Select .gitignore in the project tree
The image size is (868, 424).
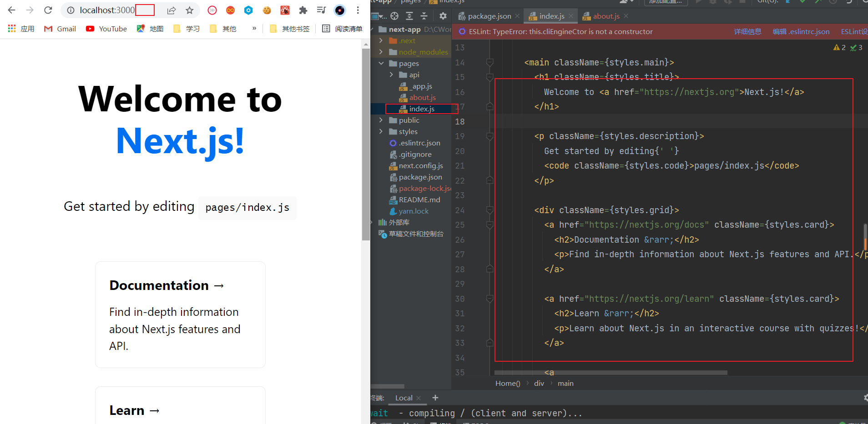pyautogui.click(x=410, y=154)
